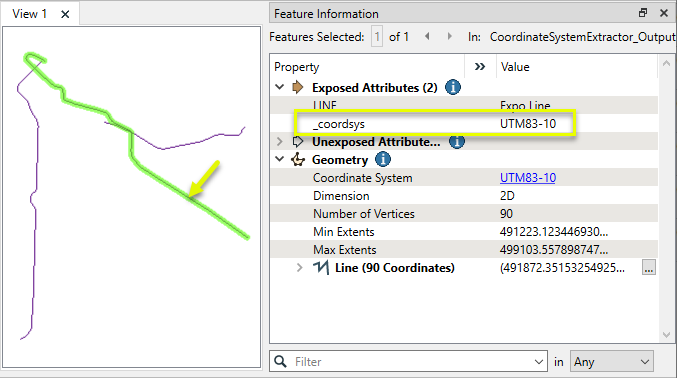Expand Line (90 Coordinates) node
The image size is (677, 378).
(x=299, y=268)
